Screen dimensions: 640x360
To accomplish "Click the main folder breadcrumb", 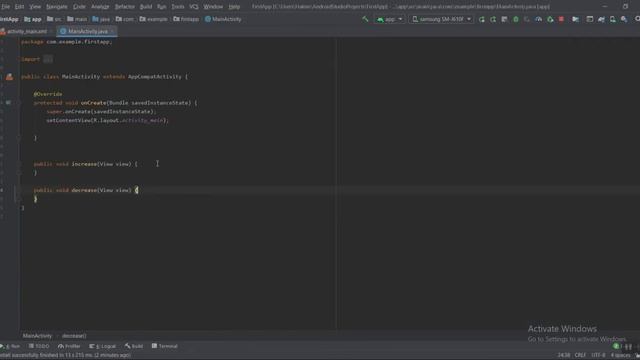I will point(77,19).
